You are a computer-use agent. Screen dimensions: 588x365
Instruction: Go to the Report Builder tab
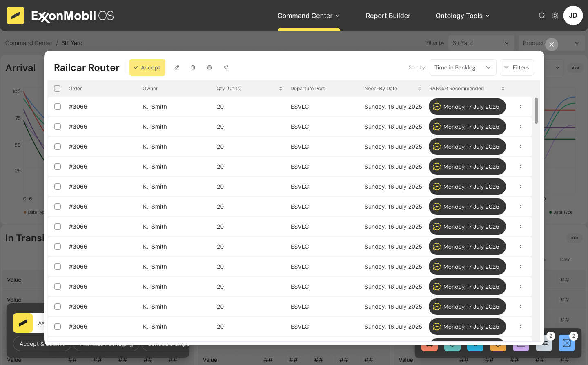click(x=388, y=16)
